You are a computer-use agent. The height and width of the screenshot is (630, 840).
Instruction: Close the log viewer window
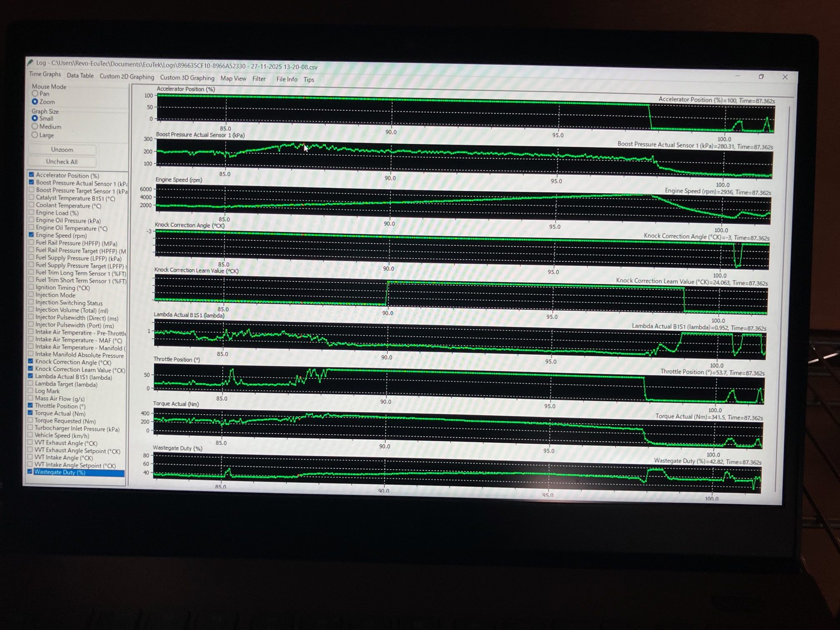point(785,77)
